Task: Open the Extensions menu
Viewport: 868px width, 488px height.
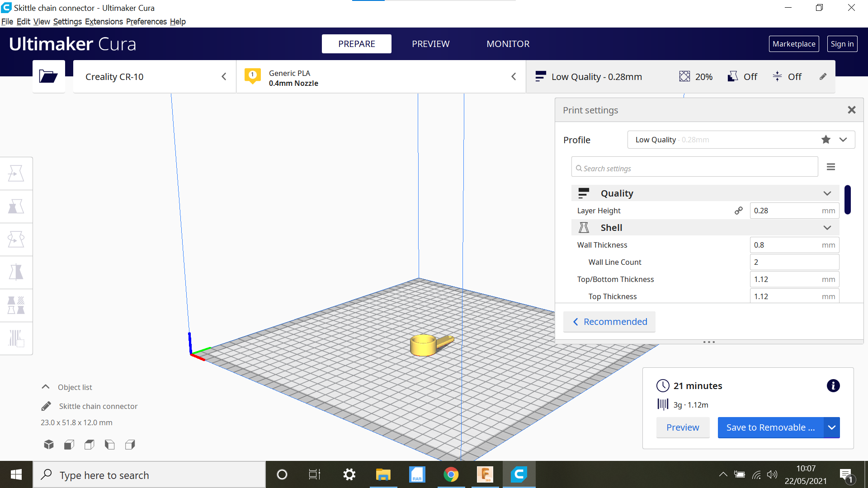Action: tap(104, 21)
